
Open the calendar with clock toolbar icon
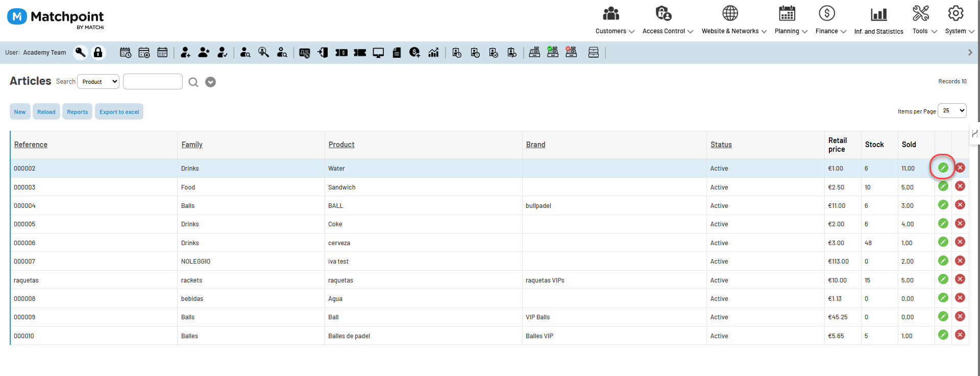tap(126, 52)
